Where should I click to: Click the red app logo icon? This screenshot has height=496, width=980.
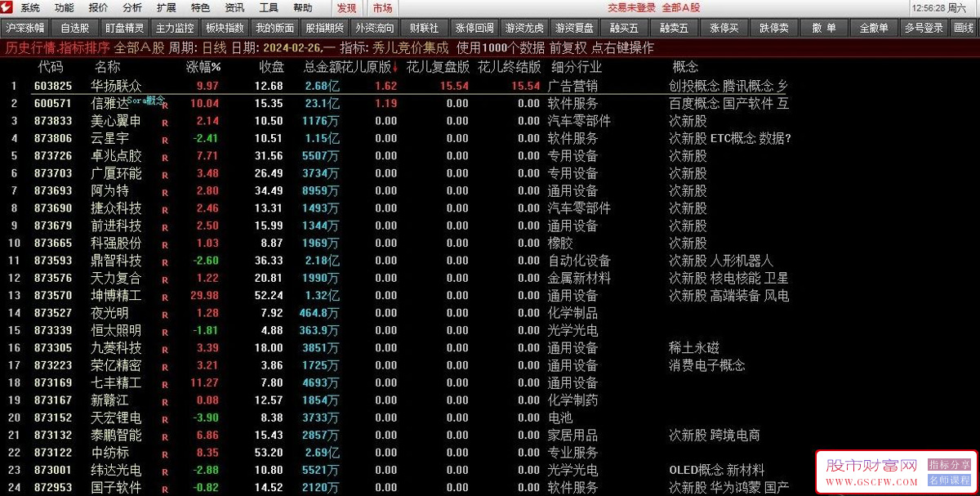tap(7, 7)
